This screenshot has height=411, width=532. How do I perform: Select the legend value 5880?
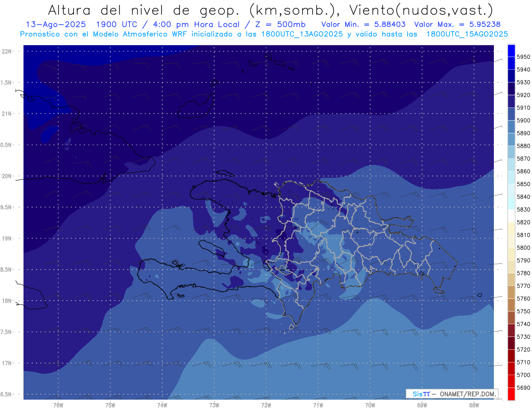[x=524, y=146]
